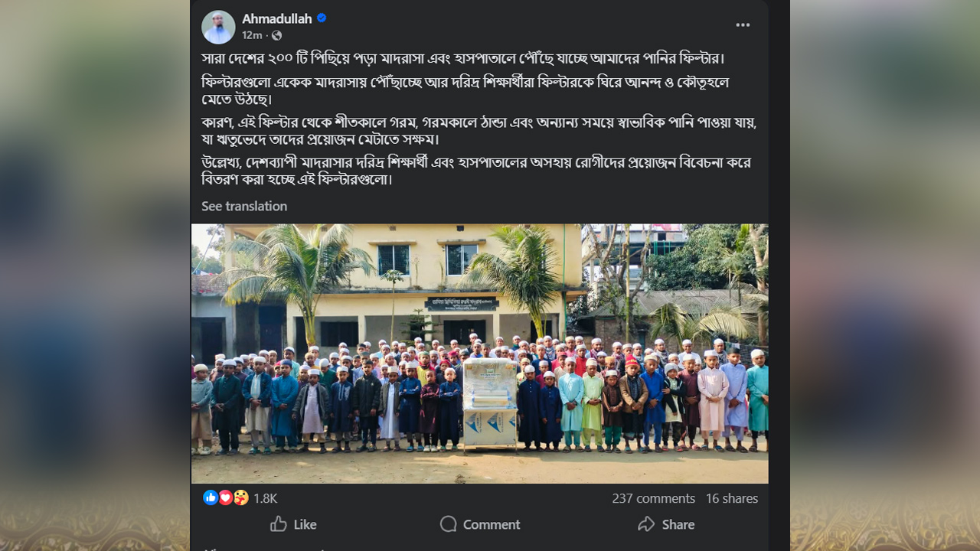Click the Share arrow icon
The image size is (980, 551).
(x=646, y=524)
